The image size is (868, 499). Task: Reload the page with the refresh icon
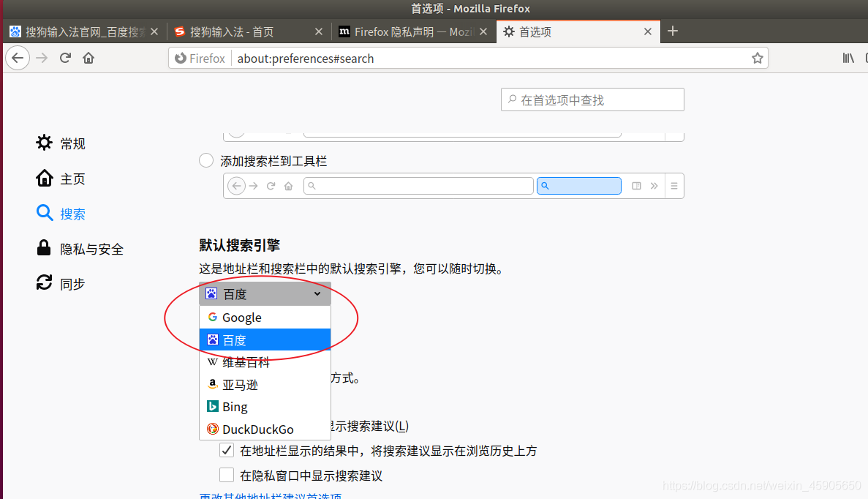click(x=65, y=58)
